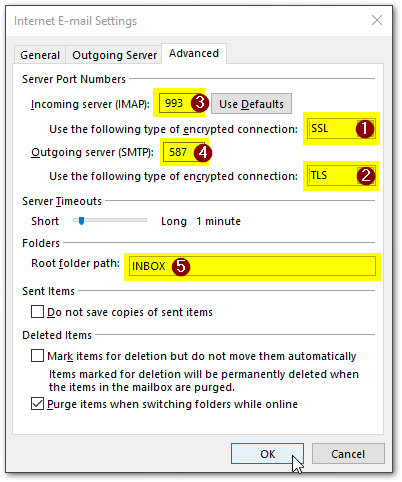Click the Use Defaults button
This screenshot has height=482, width=402.
251,104
